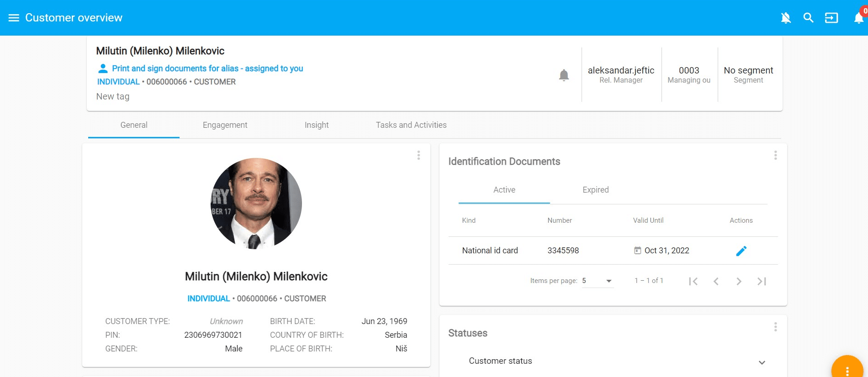The width and height of the screenshot is (868, 377).
Task: Open Identification Documents three-dot menu
Action: [775, 155]
